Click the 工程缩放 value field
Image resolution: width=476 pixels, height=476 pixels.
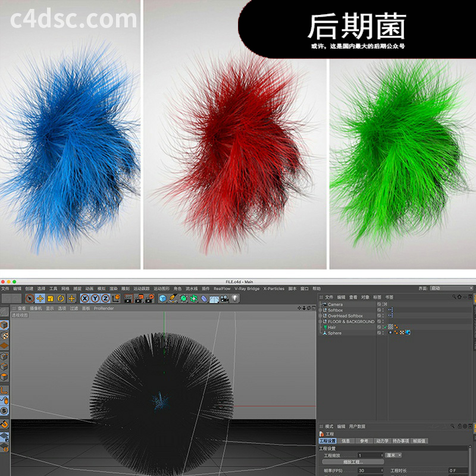pos(370,455)
